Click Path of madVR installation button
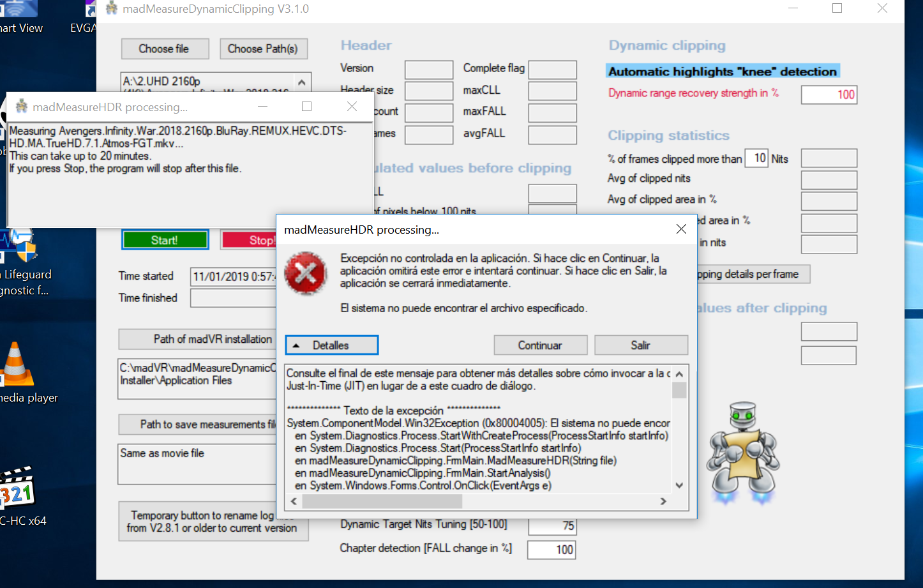The width and height of the screenshot is (923, 588). pos(197,339)
